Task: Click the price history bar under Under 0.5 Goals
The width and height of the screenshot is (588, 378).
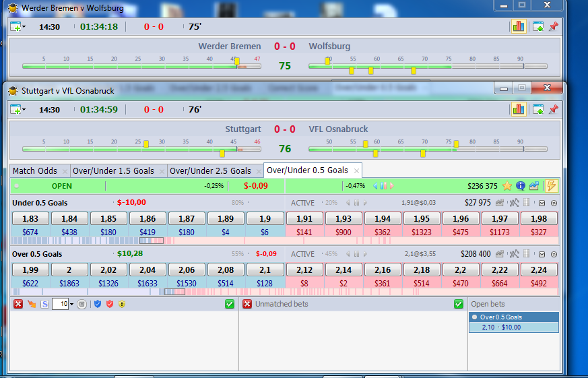Action: click(x=285, y=241)
